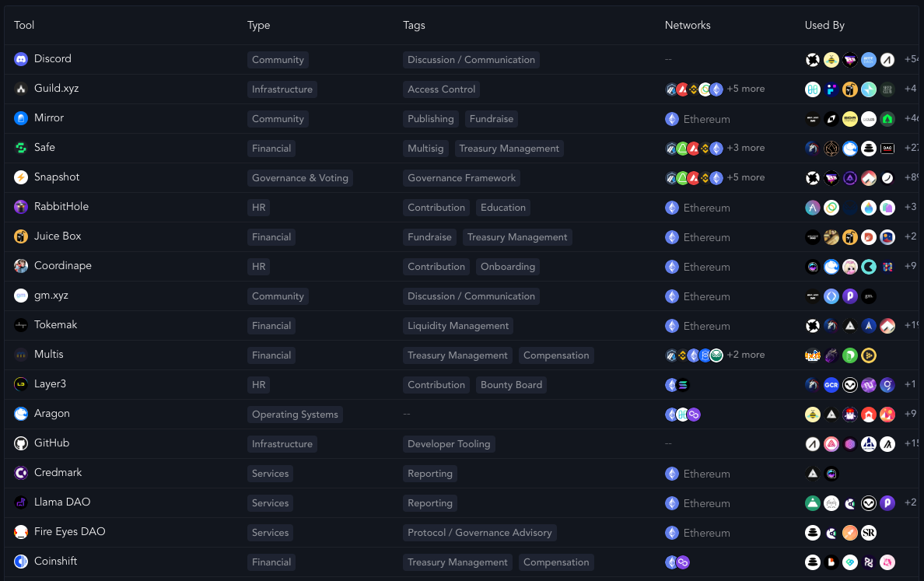The image size is (924, 581).
Task: Open the Llama DAO tool link
Action: point(62,502)
